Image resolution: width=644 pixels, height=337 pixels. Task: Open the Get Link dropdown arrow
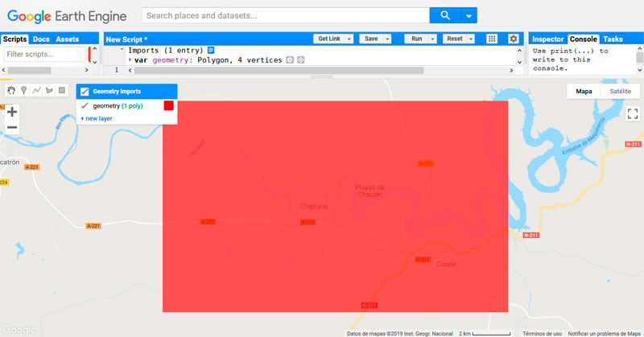coord(349,39)
